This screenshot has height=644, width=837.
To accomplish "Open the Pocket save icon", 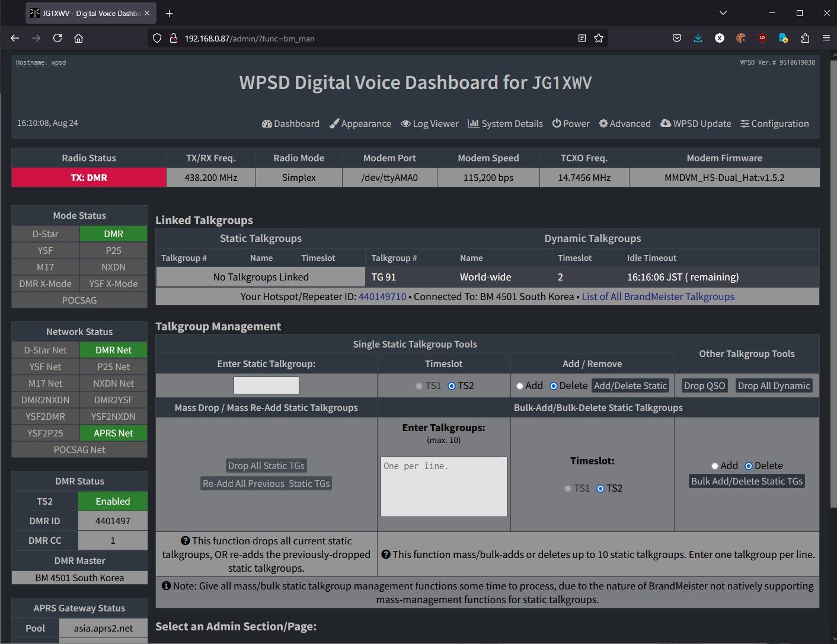I will tap(677, 38).
